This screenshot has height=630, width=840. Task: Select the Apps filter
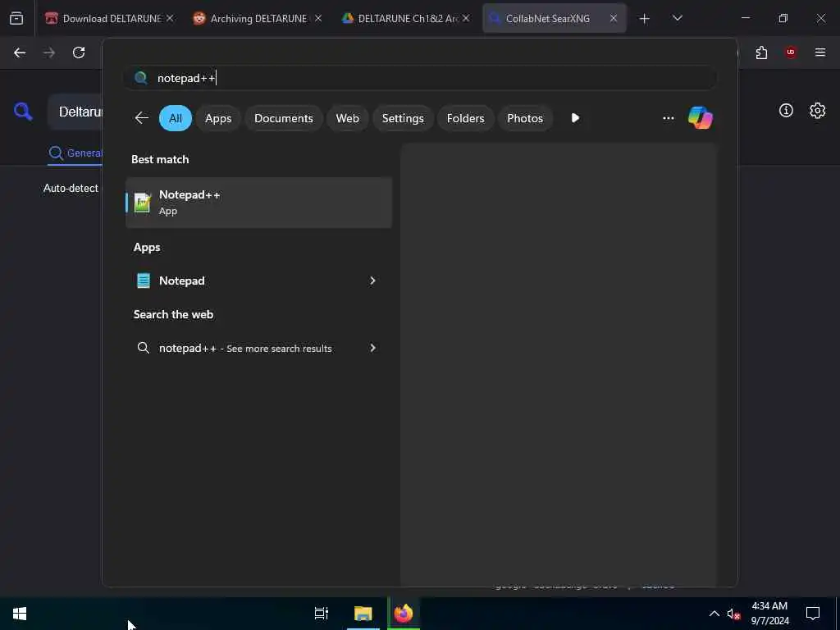click(x=218, y=118)
